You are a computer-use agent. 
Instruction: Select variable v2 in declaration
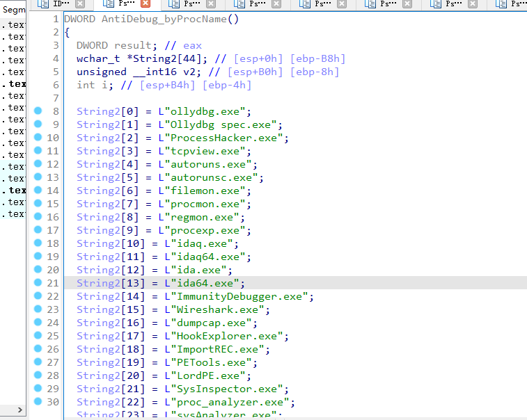tap(189, 72)
